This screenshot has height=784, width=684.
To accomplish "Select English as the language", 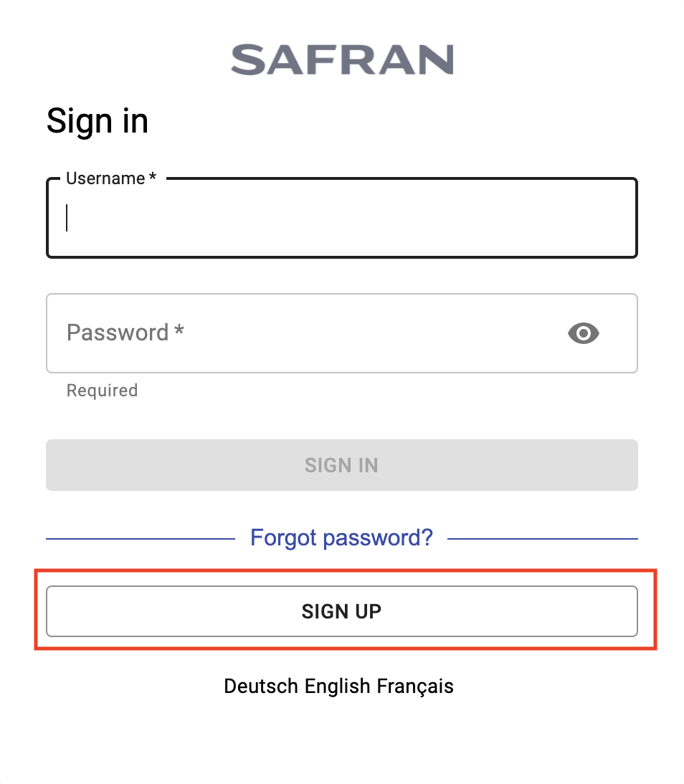I will (x=338, y=686).
